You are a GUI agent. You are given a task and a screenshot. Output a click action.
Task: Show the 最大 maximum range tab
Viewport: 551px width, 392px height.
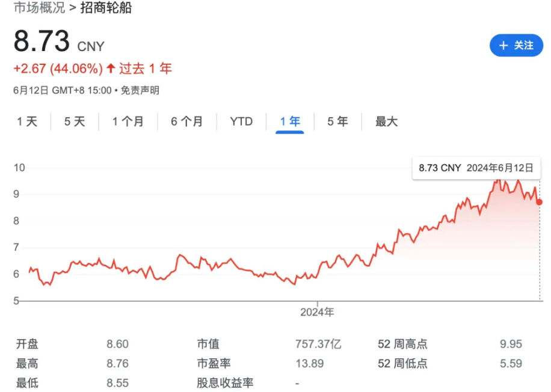387,121
